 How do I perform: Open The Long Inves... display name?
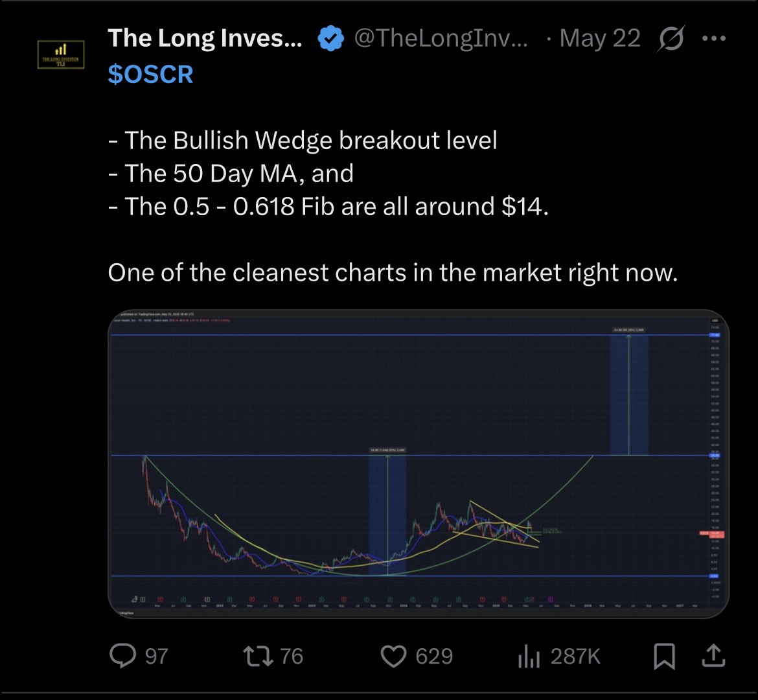click(205, 38)
